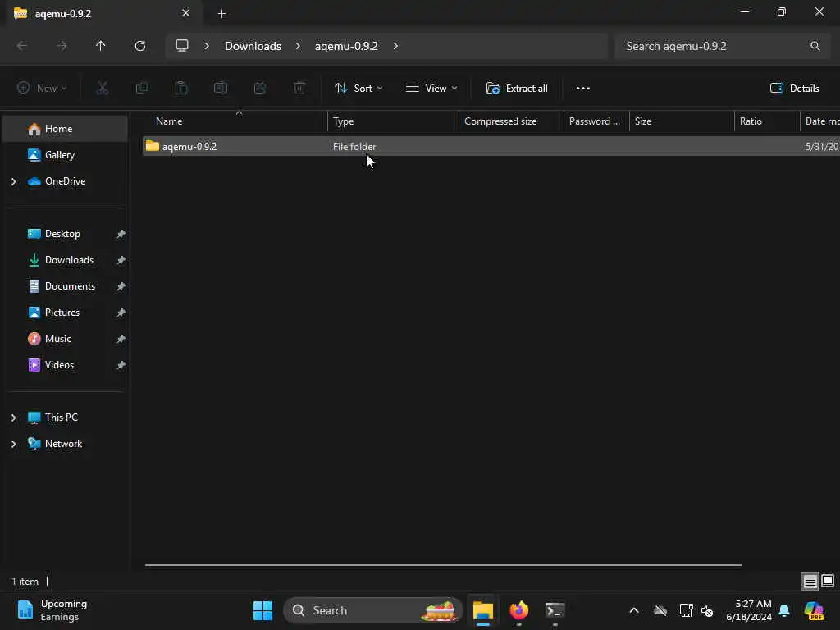
Task: Switch to large thumbnails view icon in status bar
Action: [827, 581]
